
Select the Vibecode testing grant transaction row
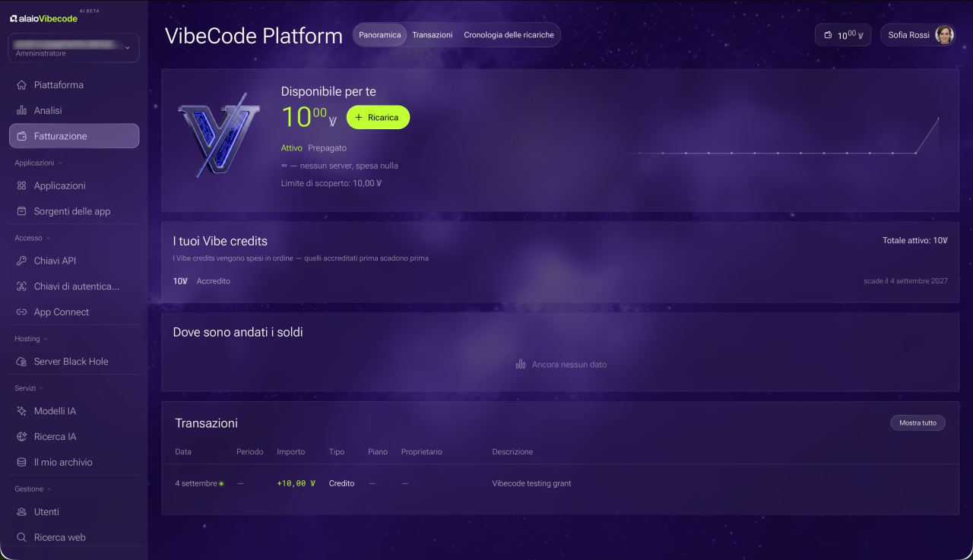click(x=559, y=483)
